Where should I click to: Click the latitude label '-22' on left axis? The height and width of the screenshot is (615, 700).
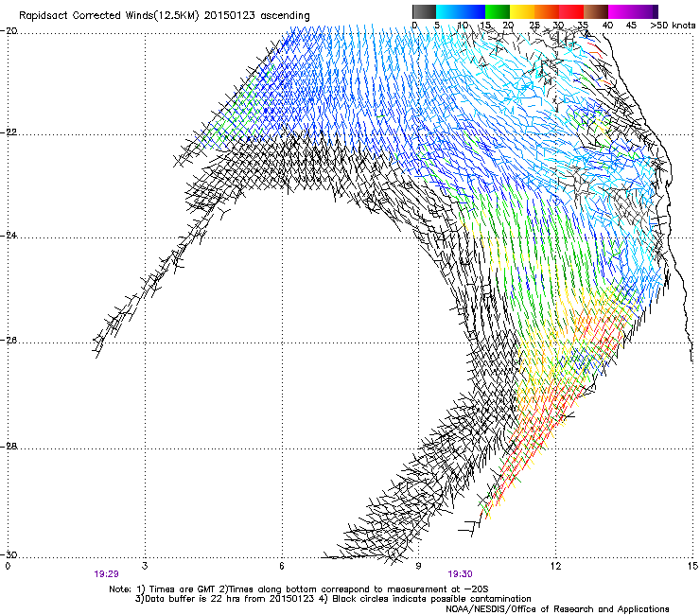[x=9, y=132]
